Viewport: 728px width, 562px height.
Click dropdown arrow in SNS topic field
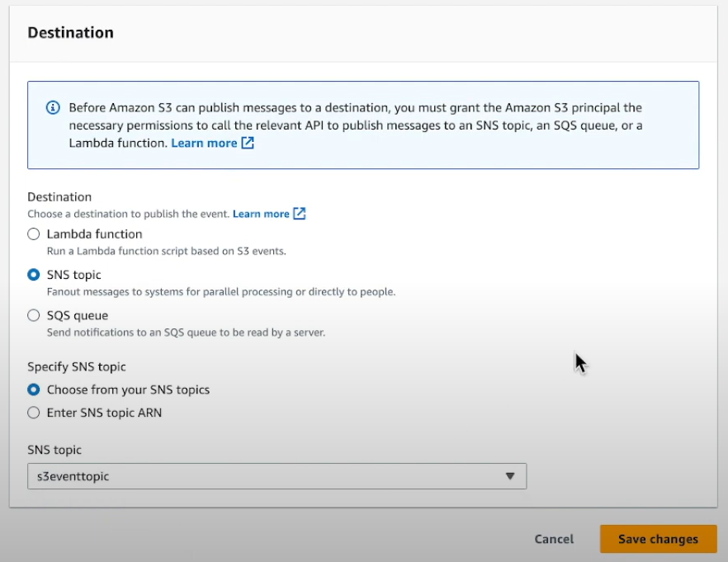[x=510, y=476]
